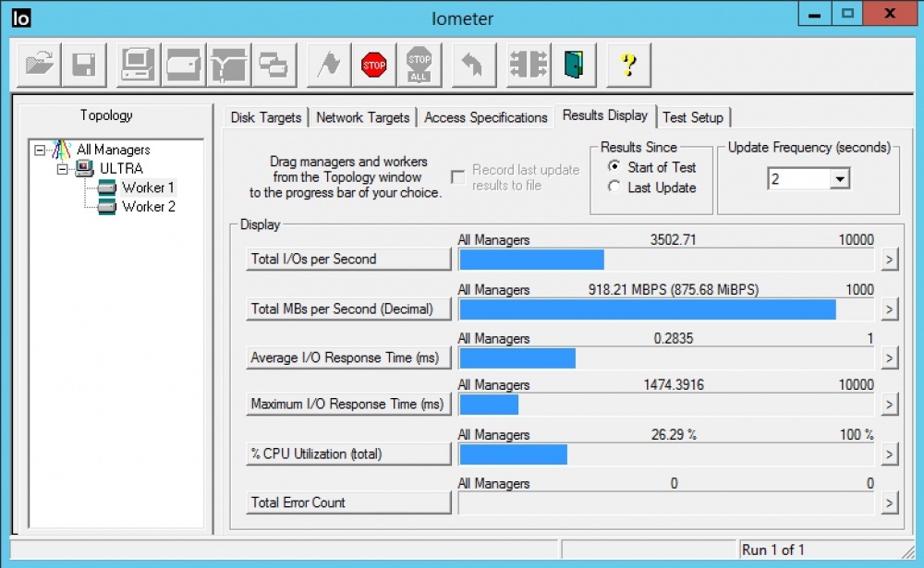Click Total Error Count button

(x=348, y=503)
